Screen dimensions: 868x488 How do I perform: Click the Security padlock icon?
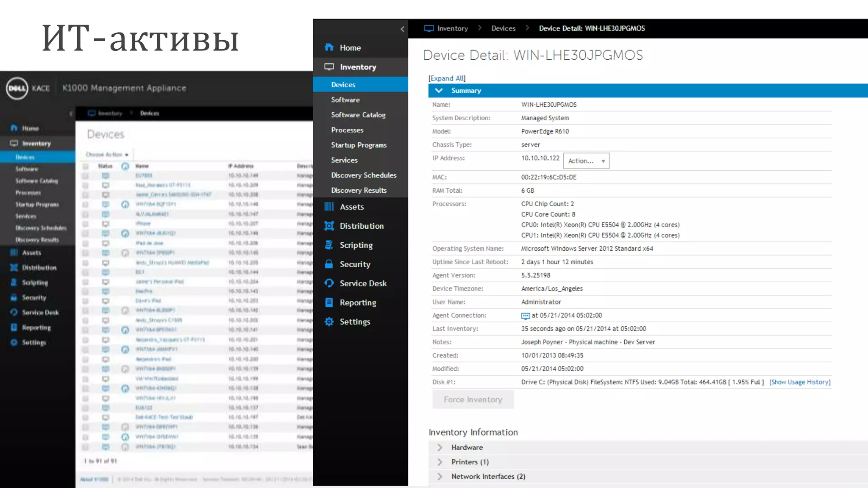pos(329,264)
